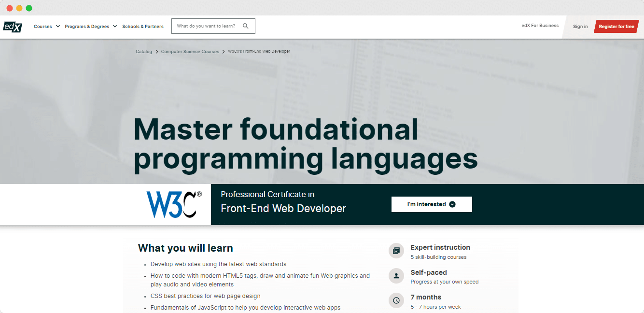The height and width of the screenshot is (313, 644).
Task: Click the macOS yellow minimize dot
Action: click(x=19, y=8)
